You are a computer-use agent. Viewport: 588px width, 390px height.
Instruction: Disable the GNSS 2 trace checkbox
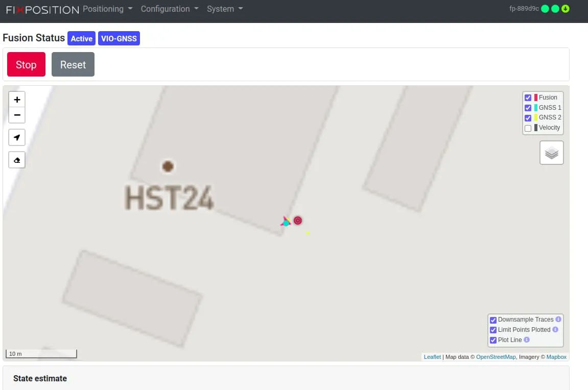(x=528, y=118)
